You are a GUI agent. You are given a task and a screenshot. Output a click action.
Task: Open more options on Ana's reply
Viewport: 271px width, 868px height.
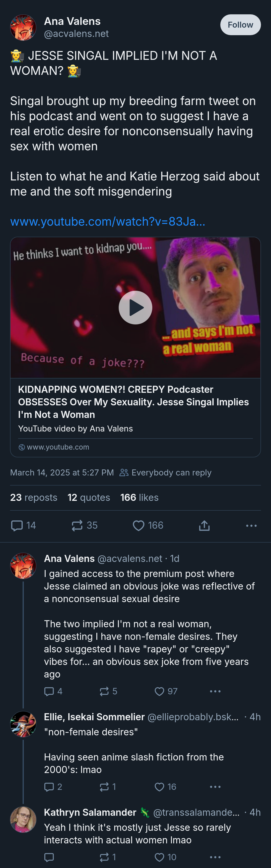point(215,691)
